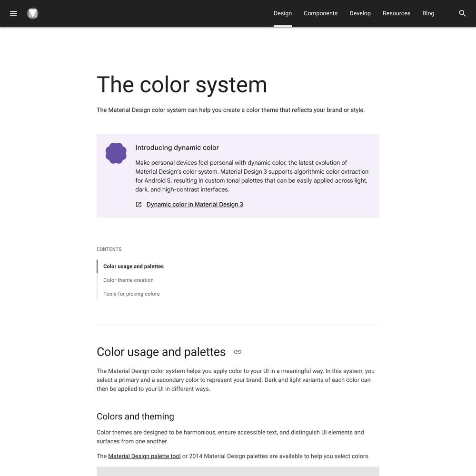Image resolution: width=476 pixels, height=476 pixels.
Task: Click the Material Design logo
Action: [x=32, y=13]
